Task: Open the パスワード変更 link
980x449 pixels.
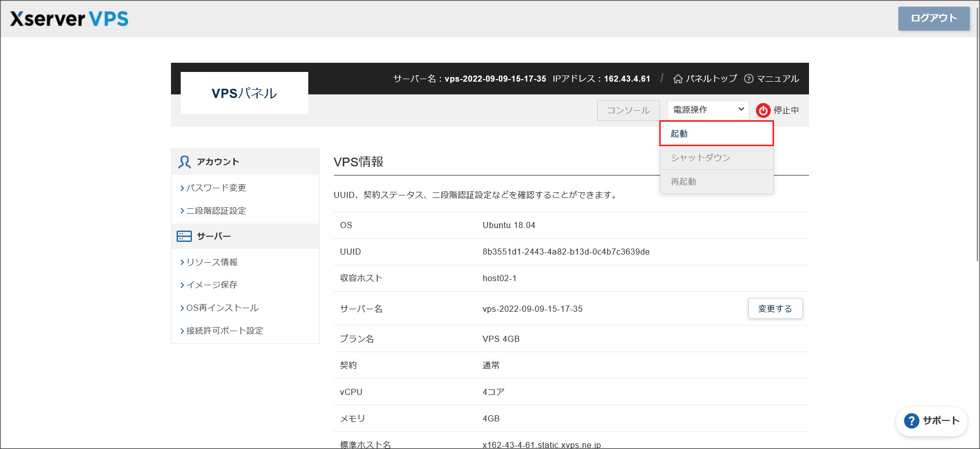Action: (216, 188)
